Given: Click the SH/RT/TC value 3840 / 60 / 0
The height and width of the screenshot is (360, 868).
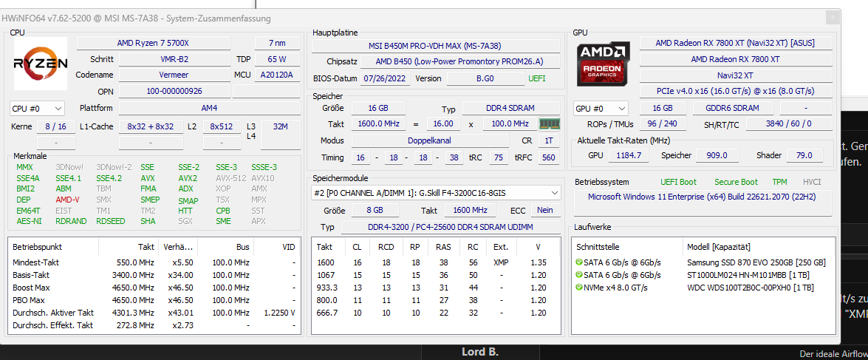Looking at the screenshot, I should click(x=789, y=124).
